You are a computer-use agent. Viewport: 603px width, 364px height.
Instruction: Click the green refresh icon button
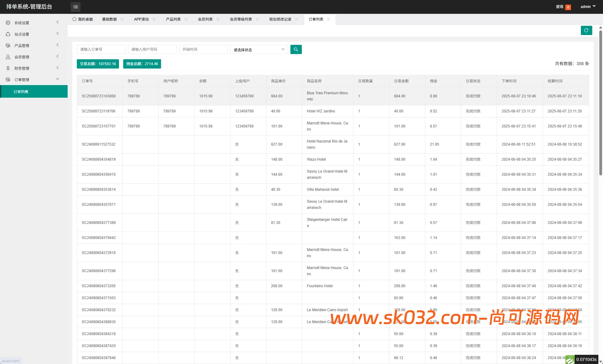586,30
